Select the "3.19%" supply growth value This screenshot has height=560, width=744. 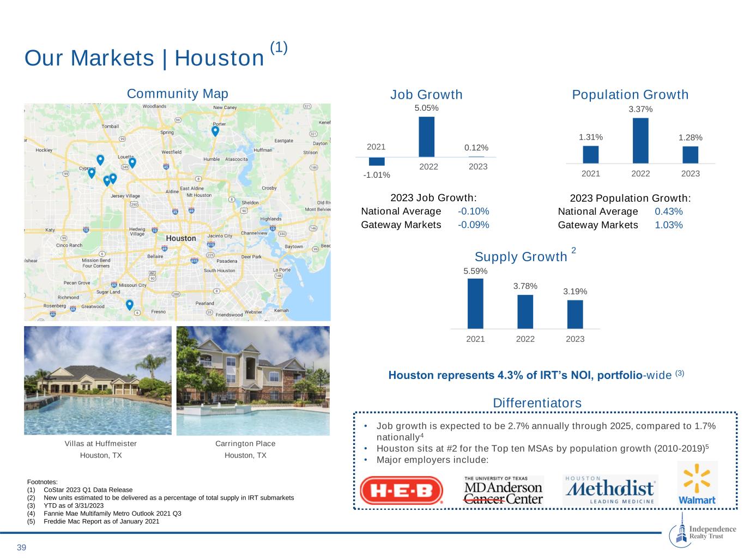coord(575,292)
